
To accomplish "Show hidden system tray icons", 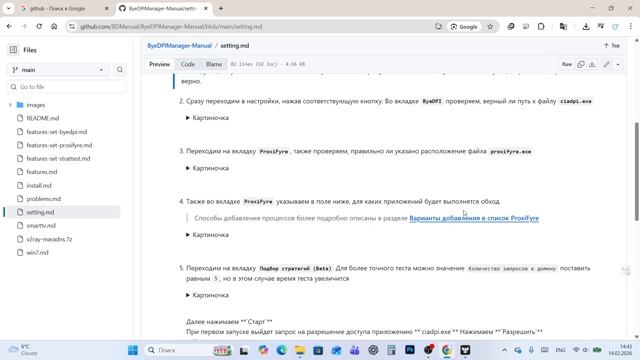I will [x=504, y=350].
